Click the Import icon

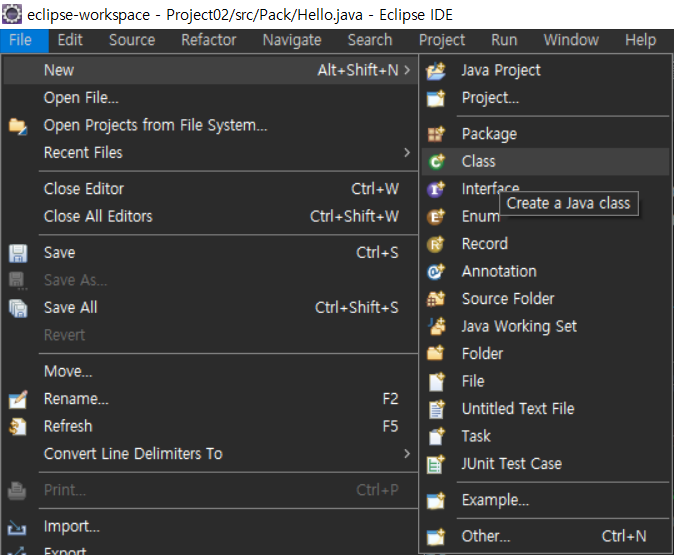(17, 527)
